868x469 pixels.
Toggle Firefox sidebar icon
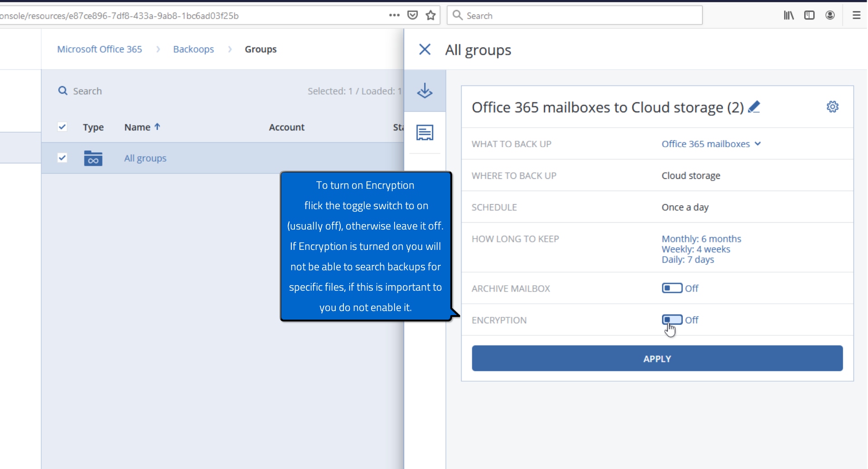click(810, 15)
